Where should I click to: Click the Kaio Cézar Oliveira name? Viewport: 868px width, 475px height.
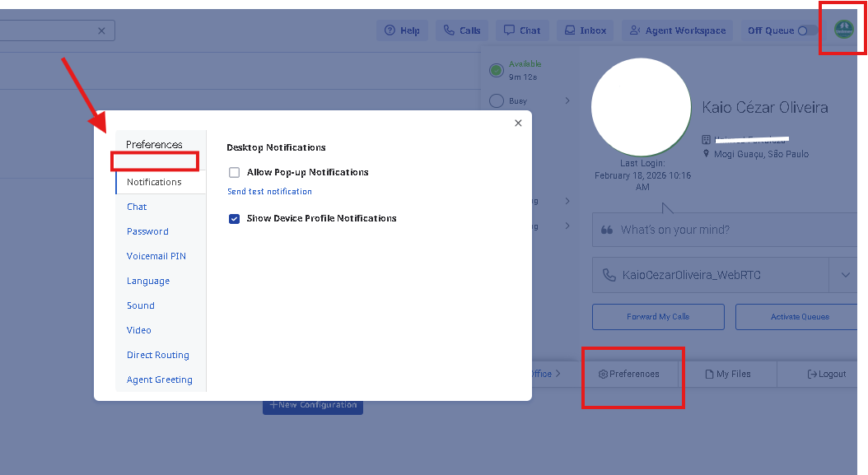[765, 107]
